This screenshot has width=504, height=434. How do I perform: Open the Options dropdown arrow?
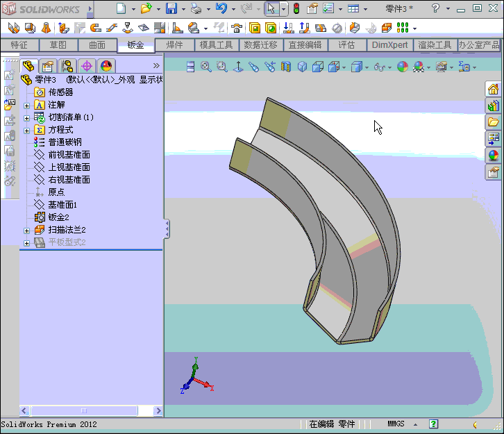(x=340, y=9)
